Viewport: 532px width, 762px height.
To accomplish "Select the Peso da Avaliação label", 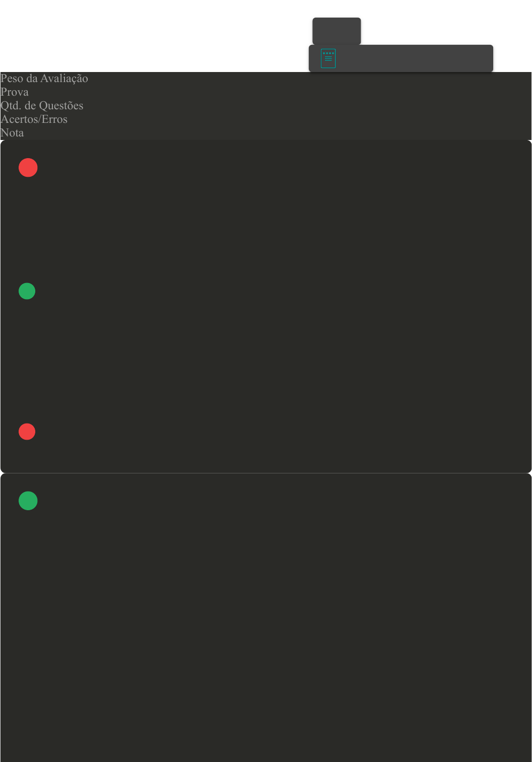I will tap(44, 79).
